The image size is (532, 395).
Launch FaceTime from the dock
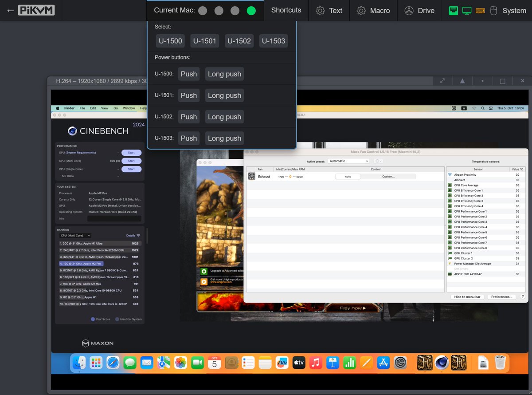click(x=197, y=363)
